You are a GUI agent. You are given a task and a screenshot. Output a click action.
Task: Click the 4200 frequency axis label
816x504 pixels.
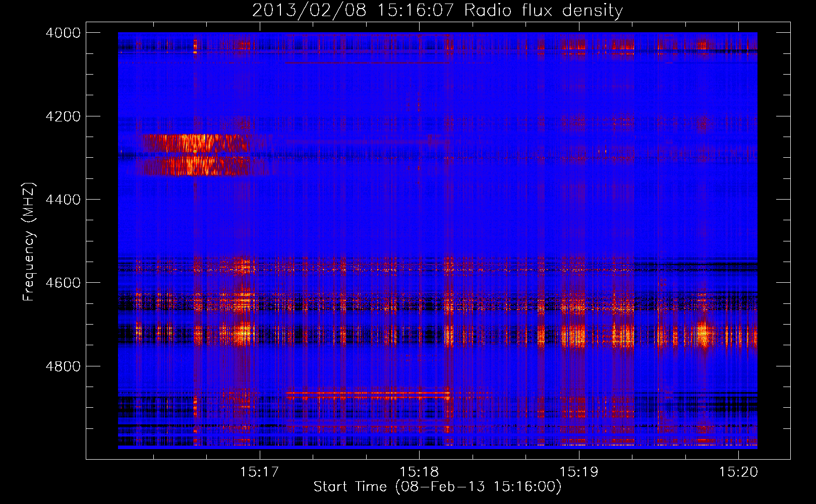[x=63, y=116]
